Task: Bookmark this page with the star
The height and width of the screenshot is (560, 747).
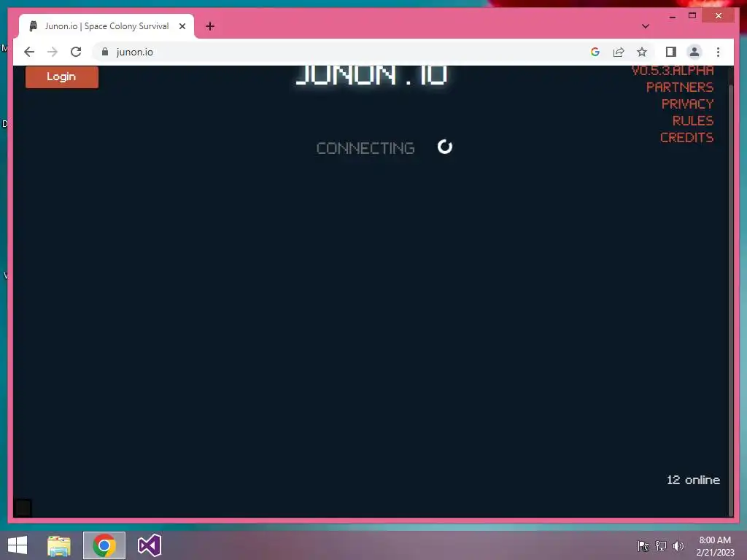Action: 642,52
